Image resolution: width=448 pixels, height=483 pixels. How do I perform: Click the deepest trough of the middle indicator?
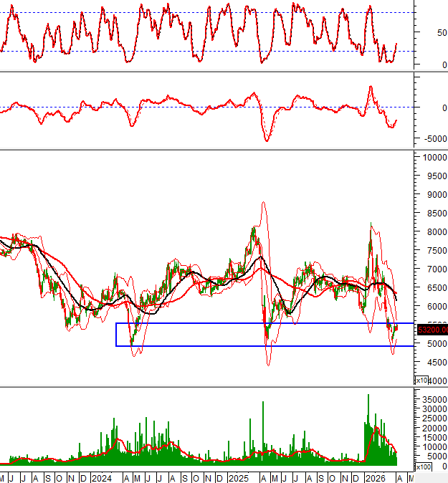coord(267,140)
